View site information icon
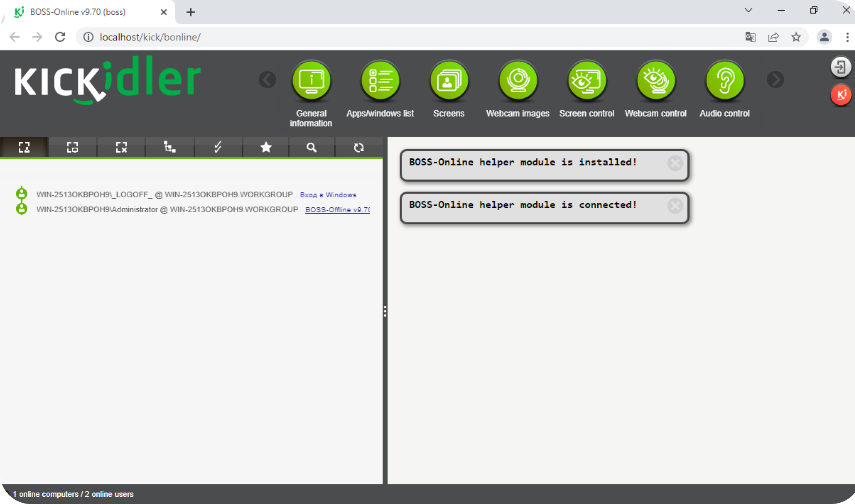This screenshot has height=504, width=855. point(88,37)
